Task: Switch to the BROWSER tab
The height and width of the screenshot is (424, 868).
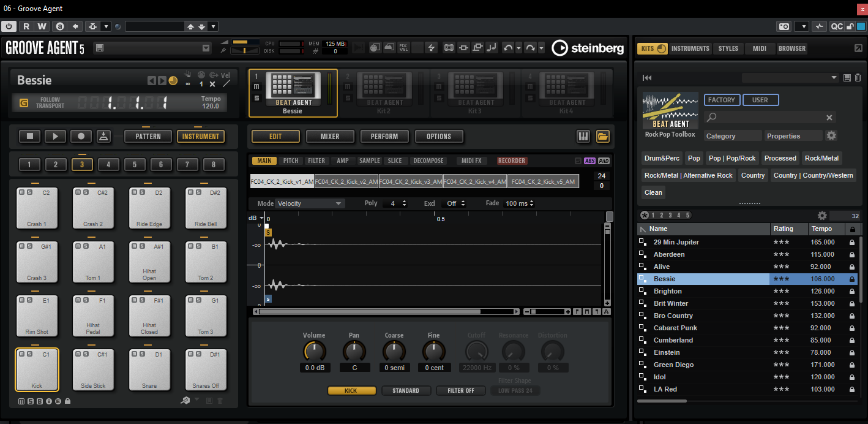Action: [x=792, y=48]
